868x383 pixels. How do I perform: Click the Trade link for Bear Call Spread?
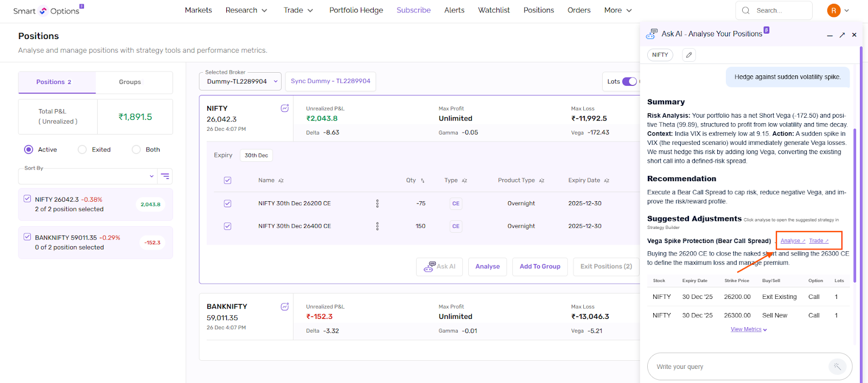point(818,241)
